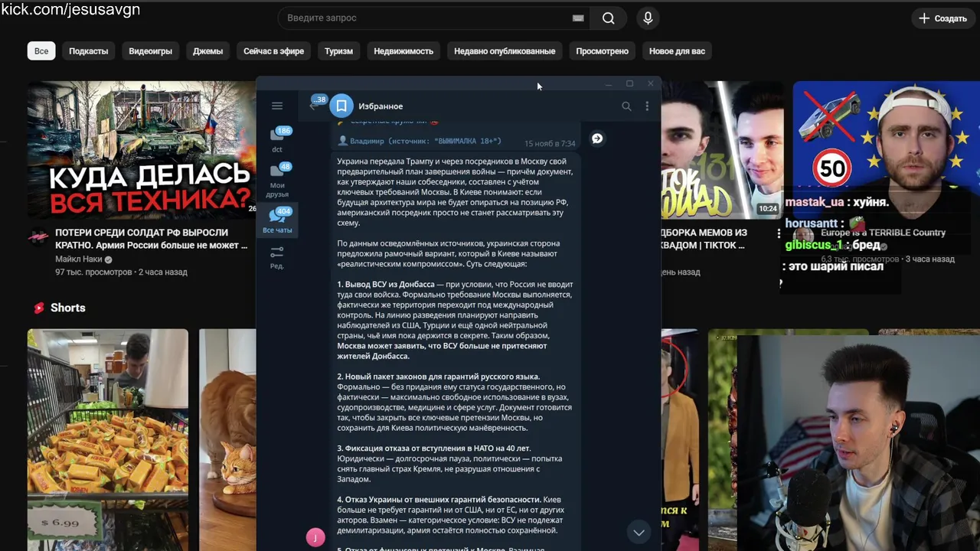Click YouTube search magnifier button

[x=609, y=18]
